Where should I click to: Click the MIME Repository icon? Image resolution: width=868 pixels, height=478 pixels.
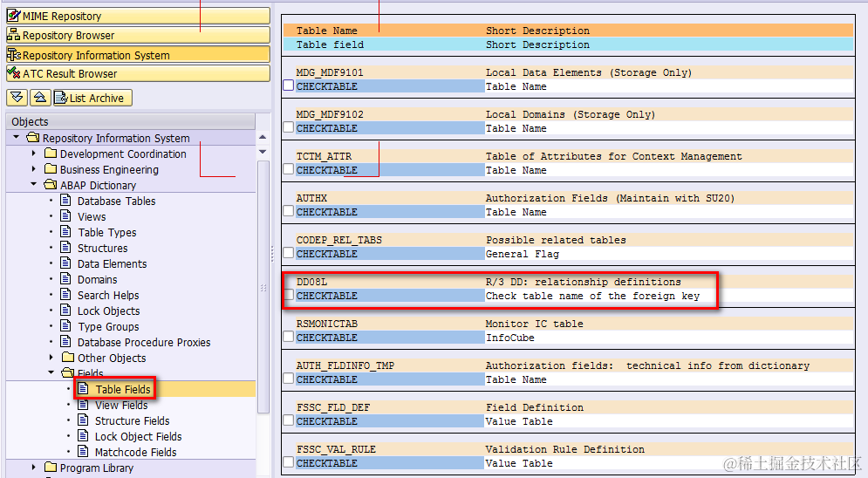14,16
